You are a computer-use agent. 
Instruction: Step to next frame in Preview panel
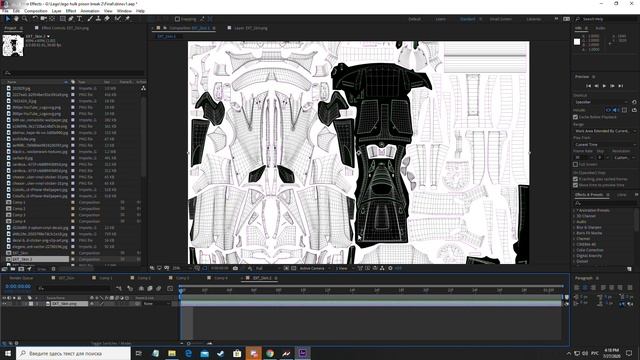pos(612,86)
